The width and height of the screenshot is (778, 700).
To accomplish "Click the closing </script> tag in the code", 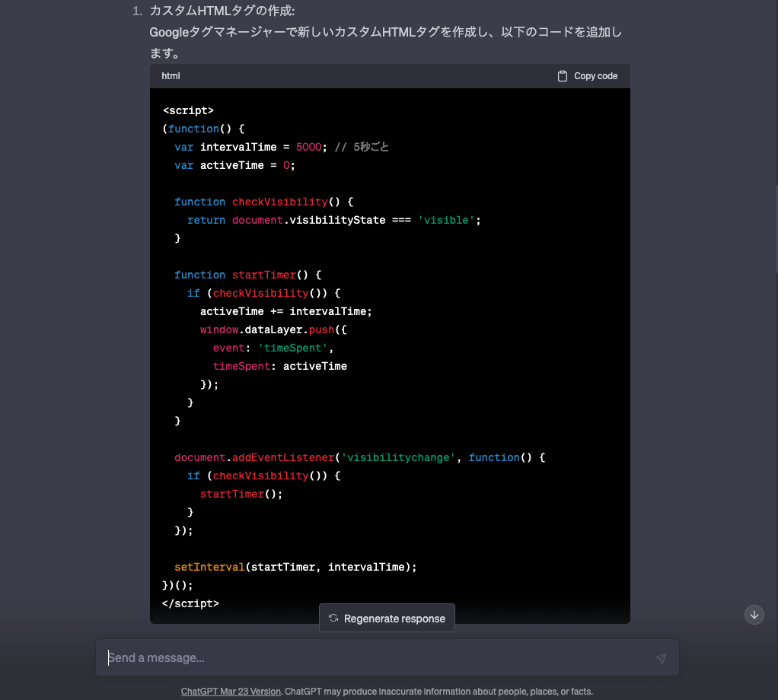I will click(190, 603).
